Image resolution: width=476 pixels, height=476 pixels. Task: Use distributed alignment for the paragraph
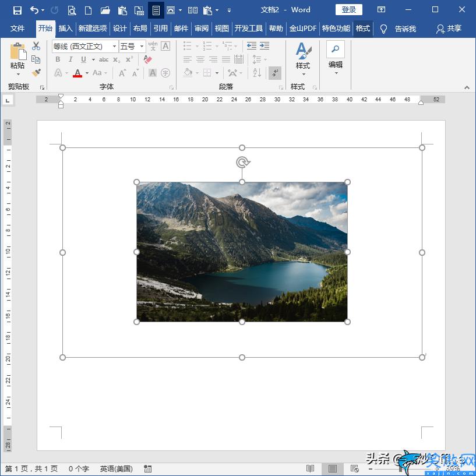point(239,59)
